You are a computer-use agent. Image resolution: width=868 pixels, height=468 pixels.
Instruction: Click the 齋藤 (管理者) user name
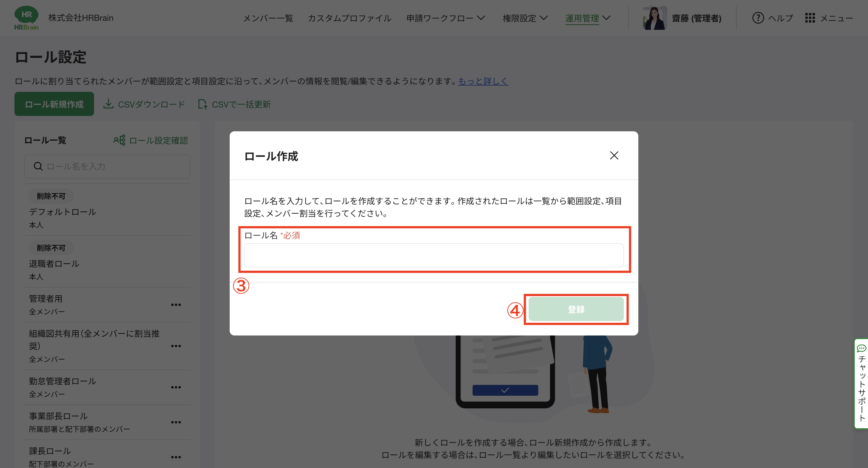pos(697,18)
